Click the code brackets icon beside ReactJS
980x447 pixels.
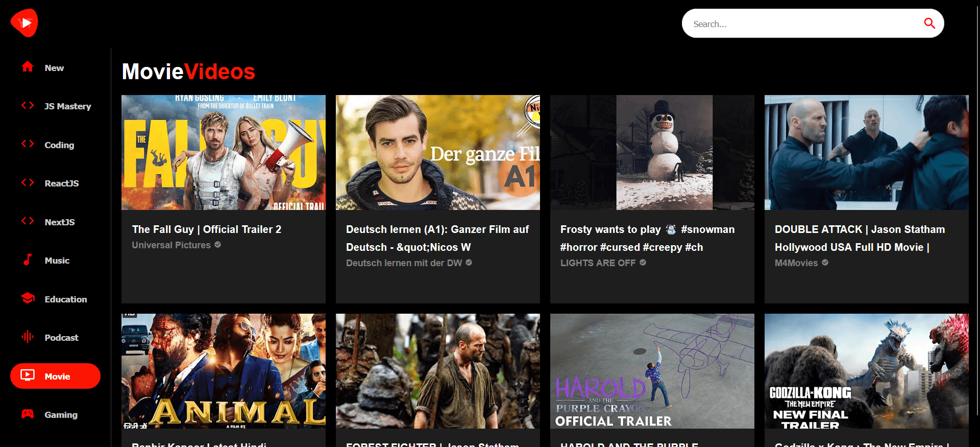28,182
